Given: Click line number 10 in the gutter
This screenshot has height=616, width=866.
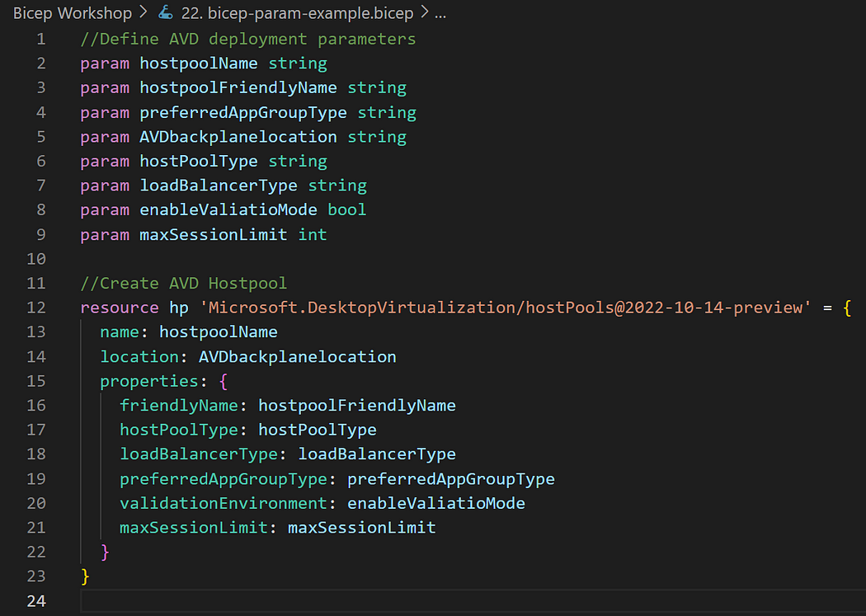Looking at the screenshot, I should tap(36, 259).
